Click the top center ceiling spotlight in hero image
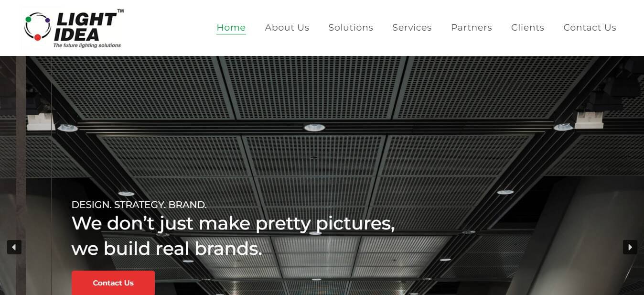 coord(314,127)
